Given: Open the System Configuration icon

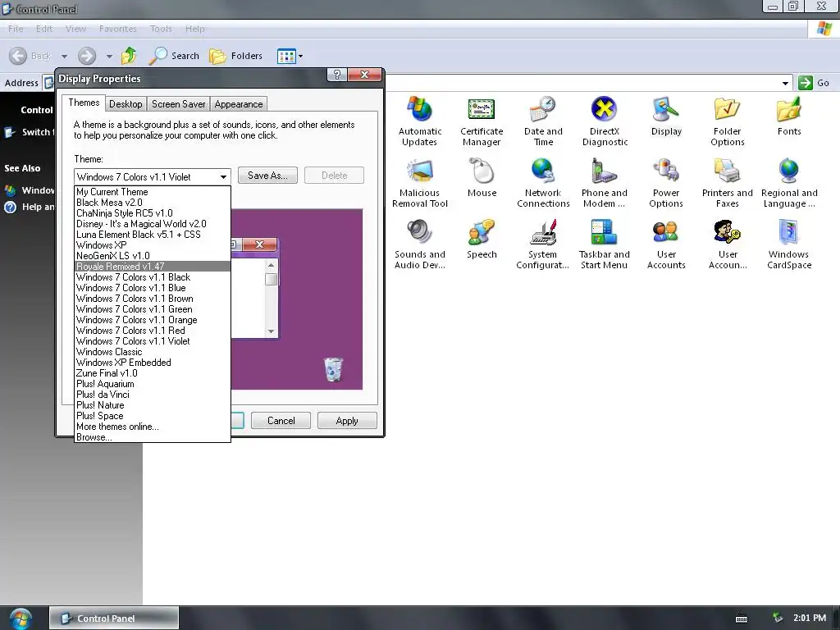Looking at the screenshot, I should 543,244.
